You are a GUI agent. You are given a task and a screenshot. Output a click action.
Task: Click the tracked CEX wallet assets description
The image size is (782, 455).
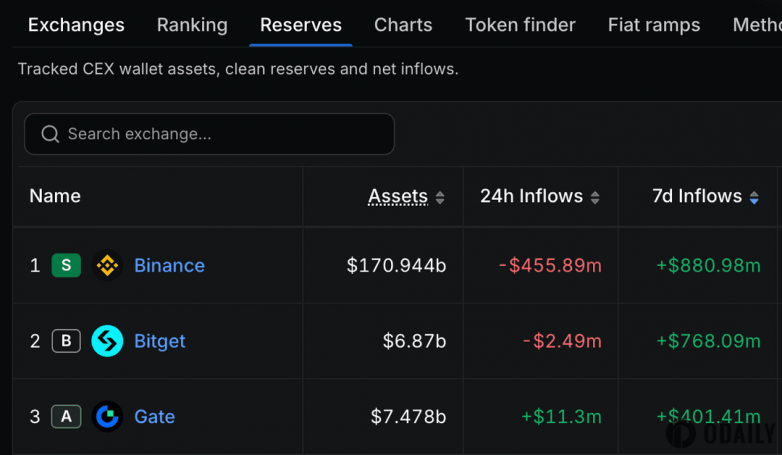[x=238, y=69]
